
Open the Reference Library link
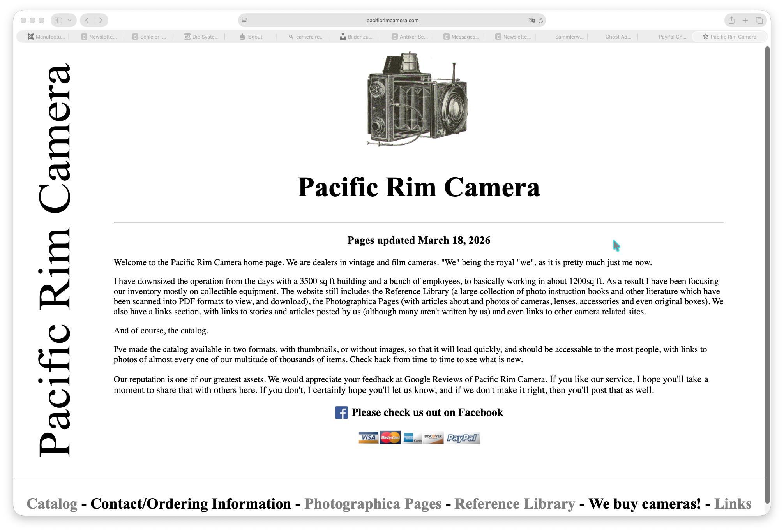pos(514,504)
